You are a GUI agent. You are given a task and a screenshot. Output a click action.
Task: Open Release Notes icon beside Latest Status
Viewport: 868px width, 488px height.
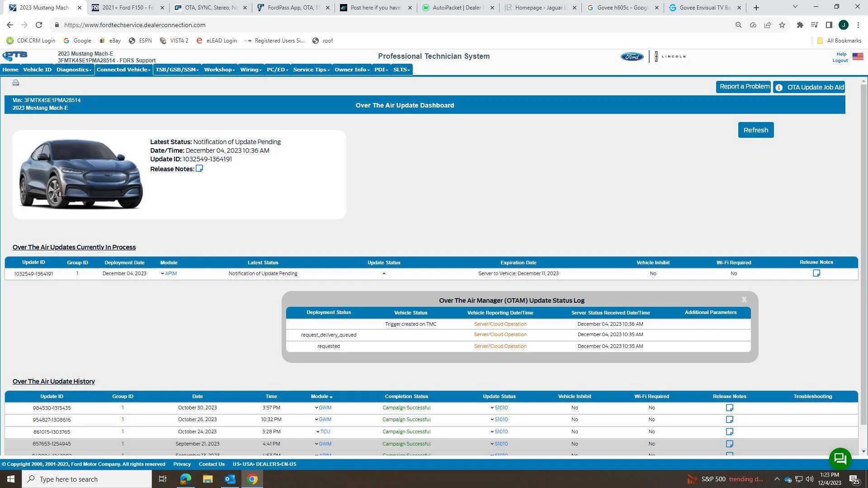[199, 169]
